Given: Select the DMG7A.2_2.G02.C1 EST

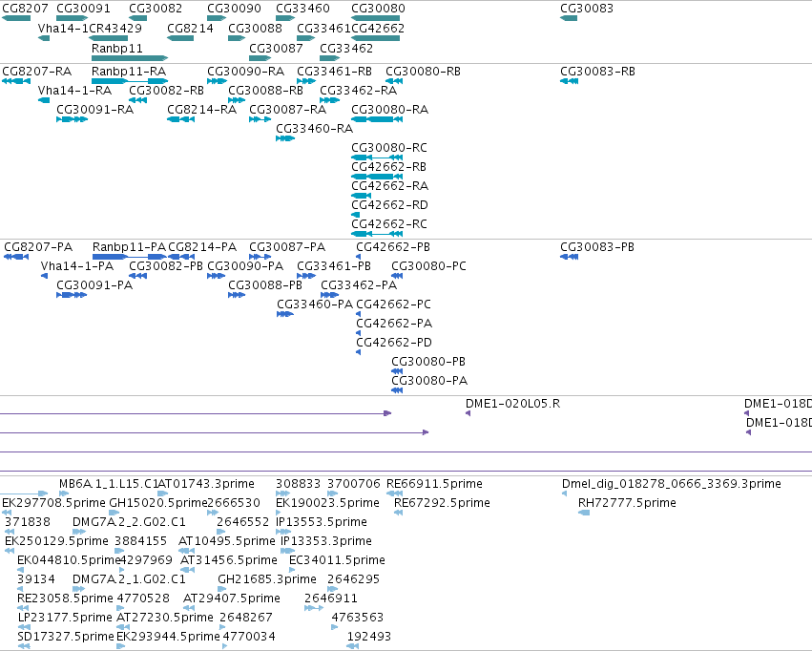Looking at the screenshot, I should click(x=79, y=532).
